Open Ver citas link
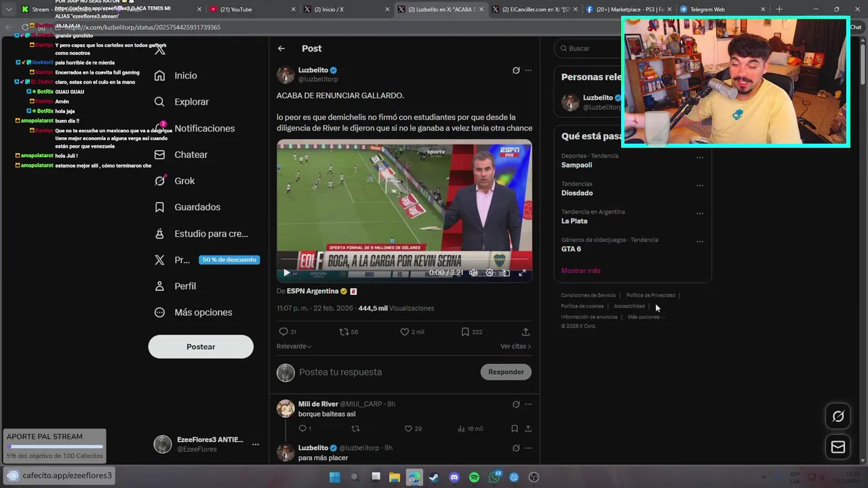 [515, 346]
